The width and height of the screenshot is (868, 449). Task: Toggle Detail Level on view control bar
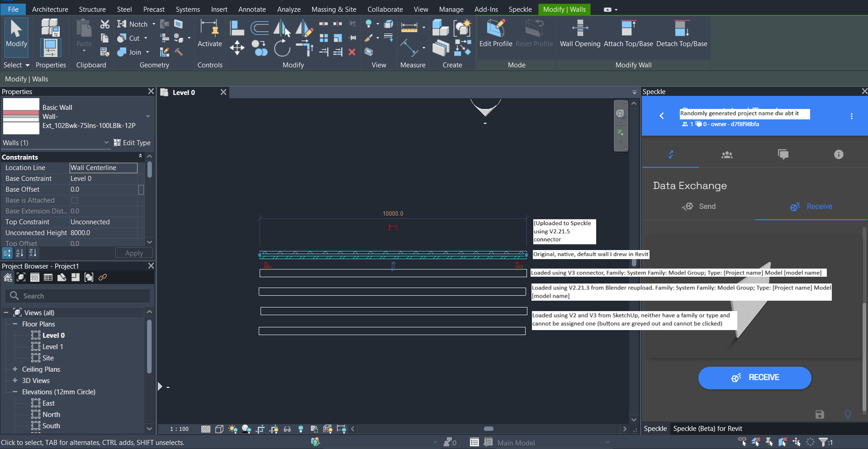click(206, 429)
